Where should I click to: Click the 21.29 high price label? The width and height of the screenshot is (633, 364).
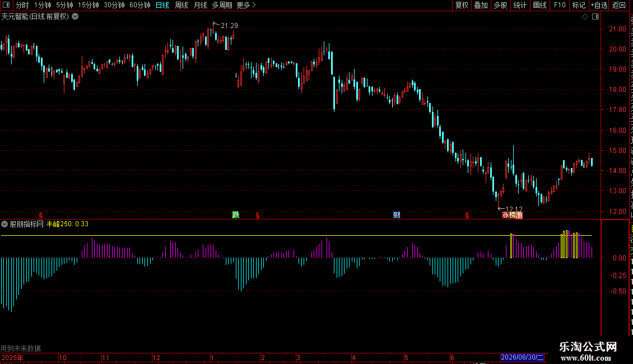tap(229, 25)
